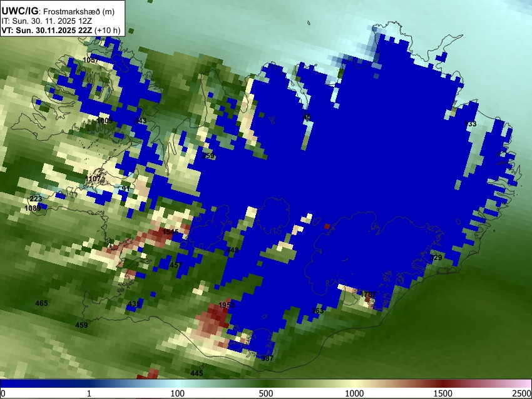
Task: Click the map value 1107
Action: click(93, 179)
